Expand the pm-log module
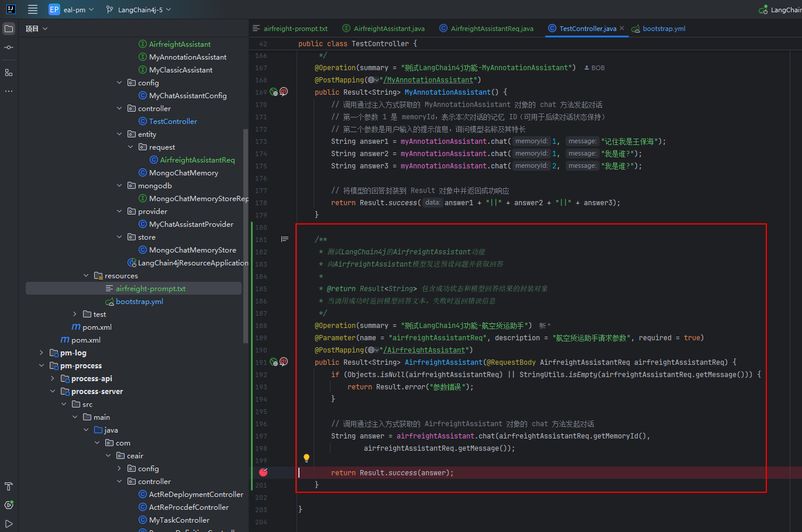 41,353
